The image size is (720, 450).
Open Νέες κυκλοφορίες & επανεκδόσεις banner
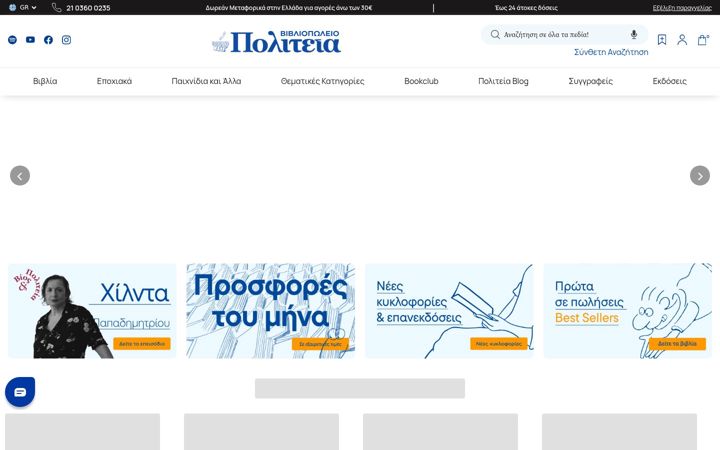click(449, 311)
